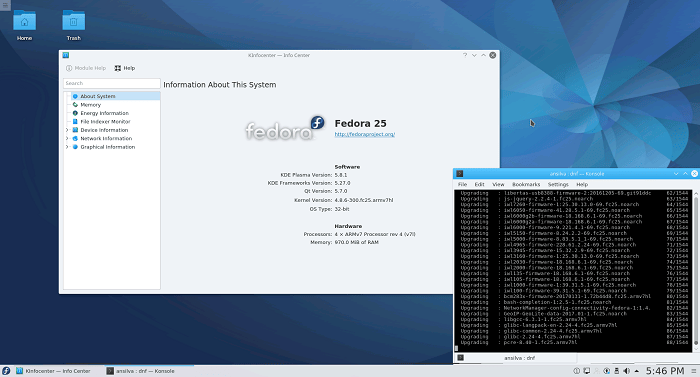
Task: Click the About System module icon
Action: coord(75,96)
